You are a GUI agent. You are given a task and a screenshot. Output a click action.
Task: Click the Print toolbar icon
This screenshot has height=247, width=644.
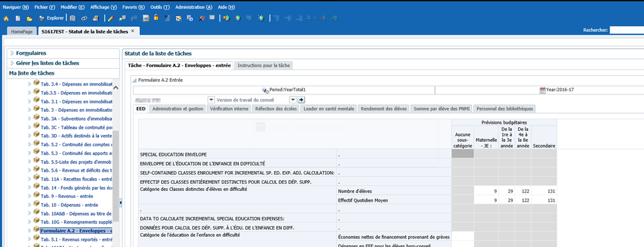[x=96, y=19]
